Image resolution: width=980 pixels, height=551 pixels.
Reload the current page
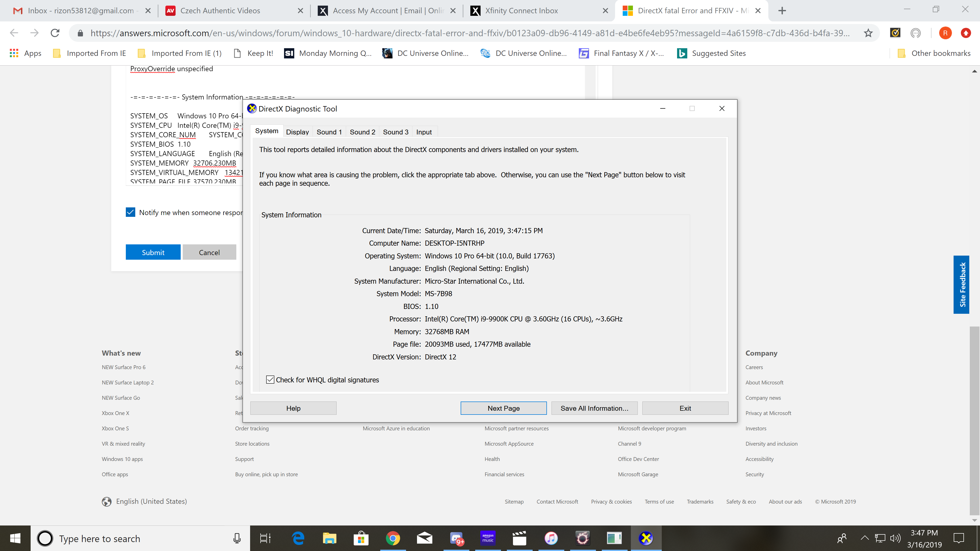click(x=55, y=33)
